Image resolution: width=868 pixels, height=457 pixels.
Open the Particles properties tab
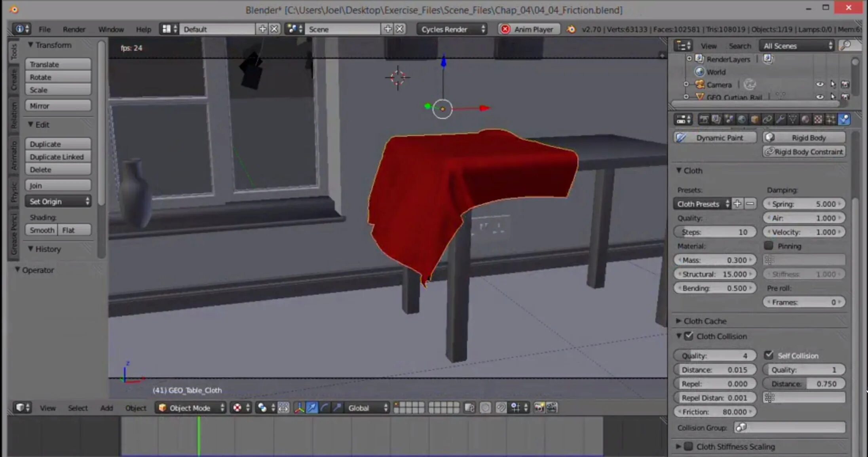831,119
